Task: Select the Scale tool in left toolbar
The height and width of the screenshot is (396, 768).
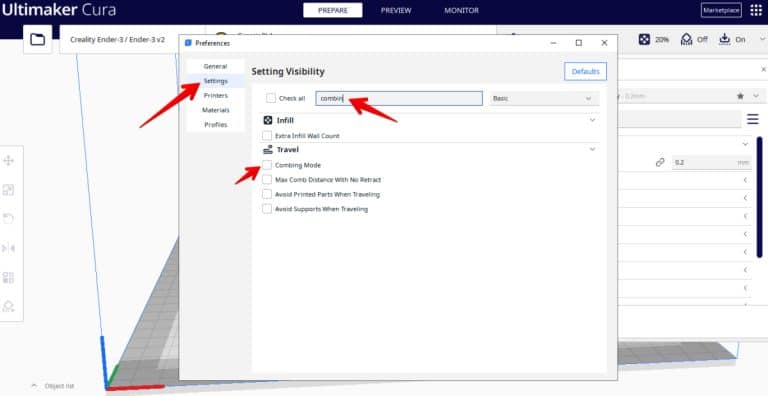Action: [8, 190]
